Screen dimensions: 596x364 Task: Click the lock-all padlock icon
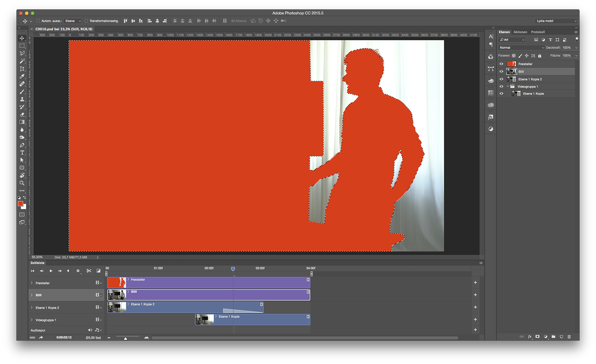pos(540,56)
